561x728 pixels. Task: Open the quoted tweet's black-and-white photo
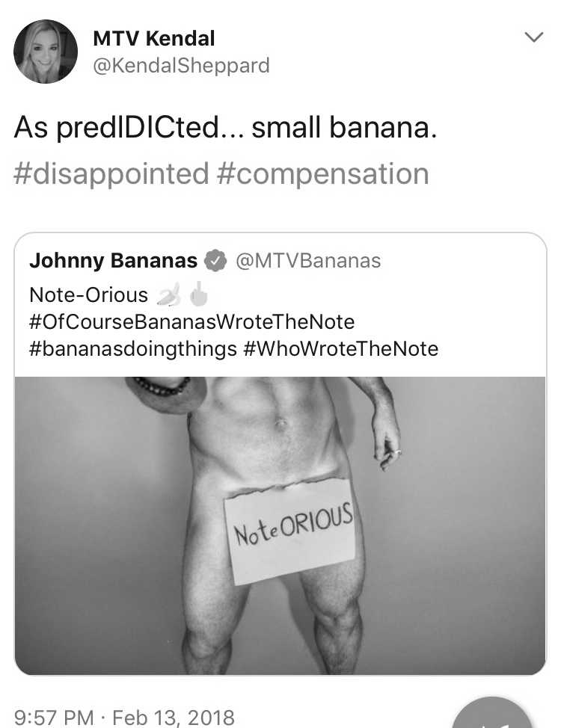click(280, 525)
